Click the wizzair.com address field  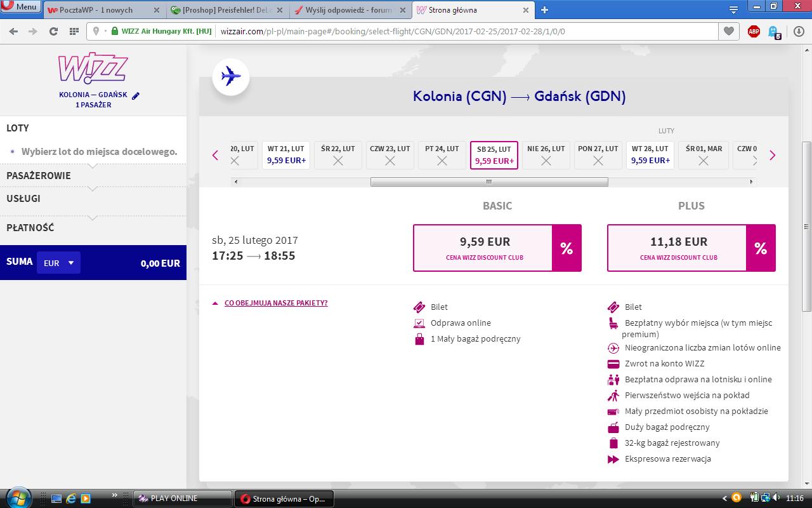tap(469, 31)
